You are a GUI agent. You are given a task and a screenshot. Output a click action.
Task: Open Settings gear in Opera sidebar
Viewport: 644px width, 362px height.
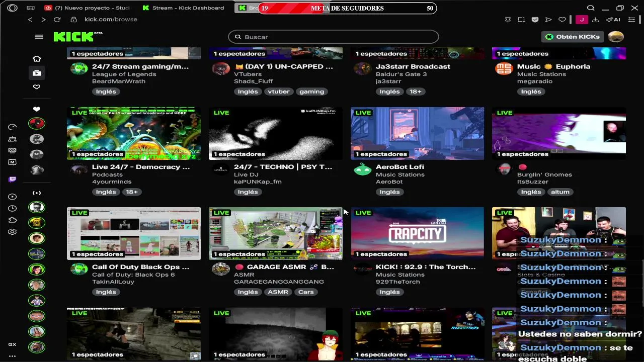point(13,232)
